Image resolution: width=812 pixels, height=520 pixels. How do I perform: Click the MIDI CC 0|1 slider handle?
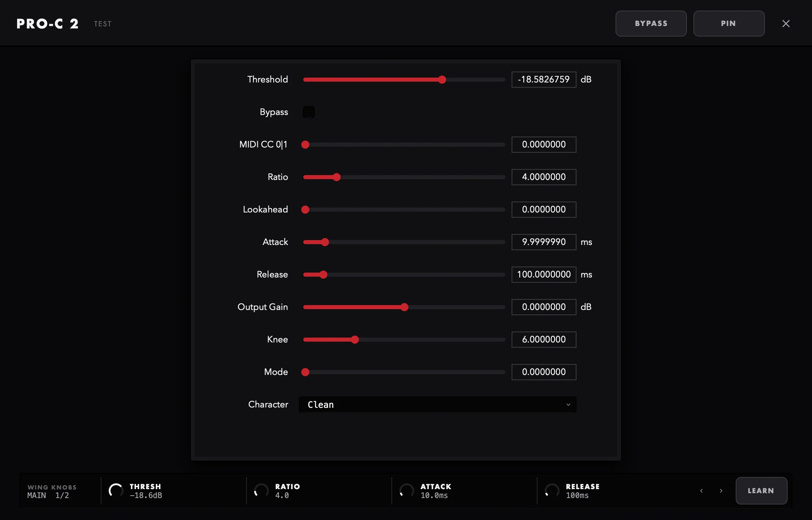pyautogui.click(x=305, y=145)
